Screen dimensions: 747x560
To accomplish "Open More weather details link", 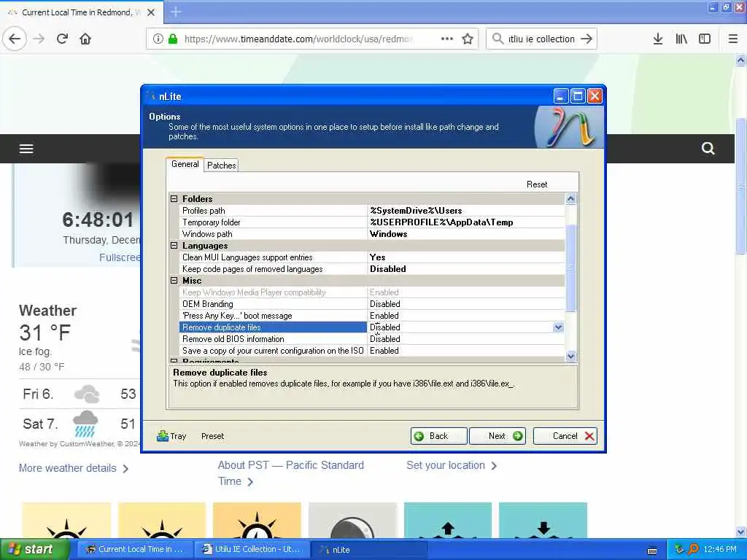I will [74, 468].
